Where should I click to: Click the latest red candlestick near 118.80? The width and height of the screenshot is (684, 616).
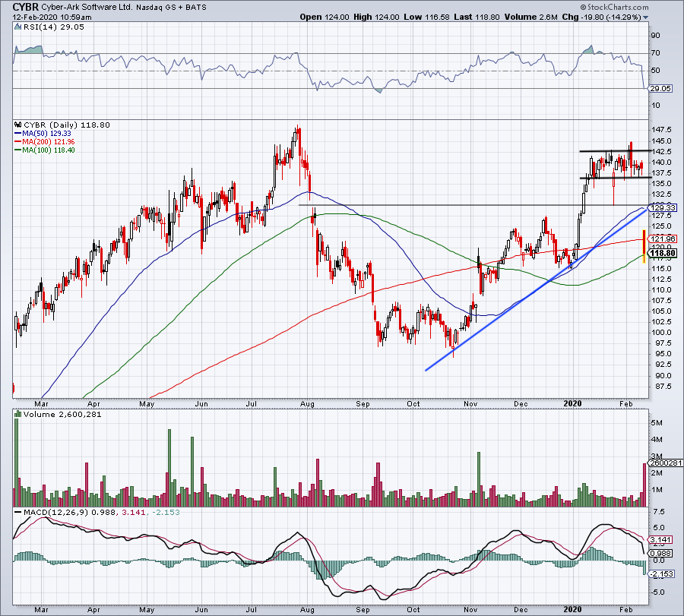pos(644,247)
